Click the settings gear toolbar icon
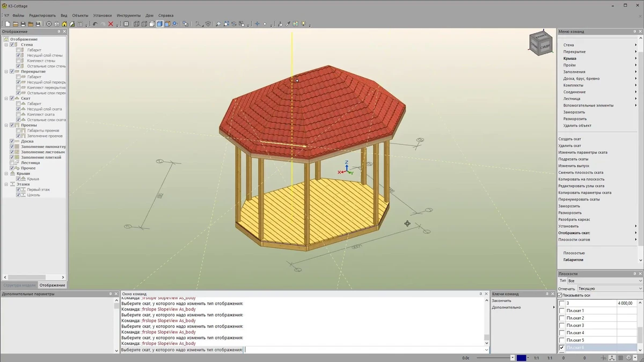 click(x=49, y=24)
